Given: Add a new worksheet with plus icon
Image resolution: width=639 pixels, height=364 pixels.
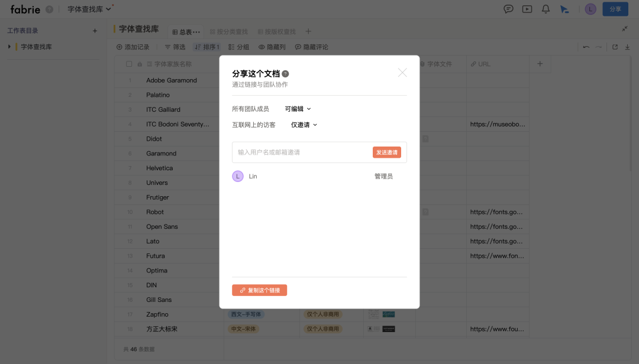Looking at the screenshot, I should (95, 31).
